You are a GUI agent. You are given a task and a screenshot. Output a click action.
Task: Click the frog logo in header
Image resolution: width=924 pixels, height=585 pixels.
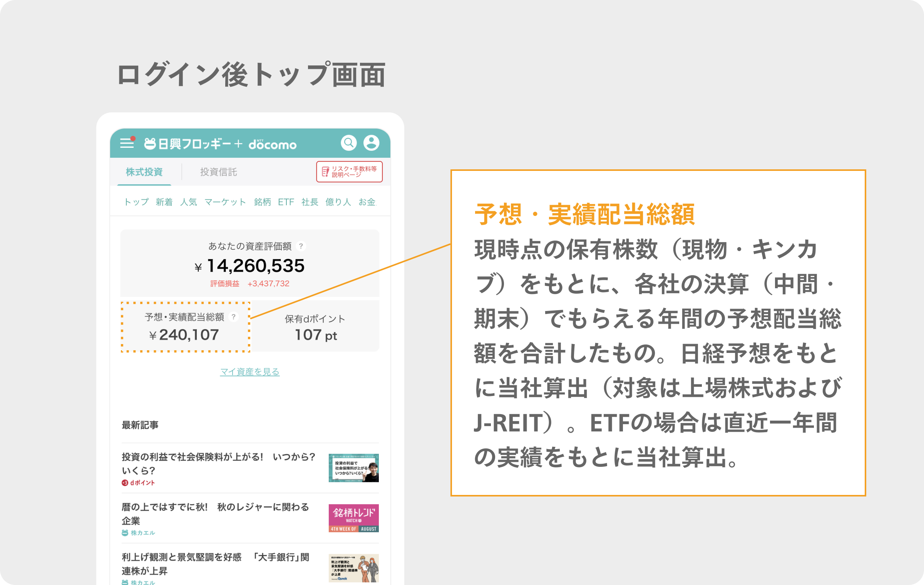coord(150,144)
